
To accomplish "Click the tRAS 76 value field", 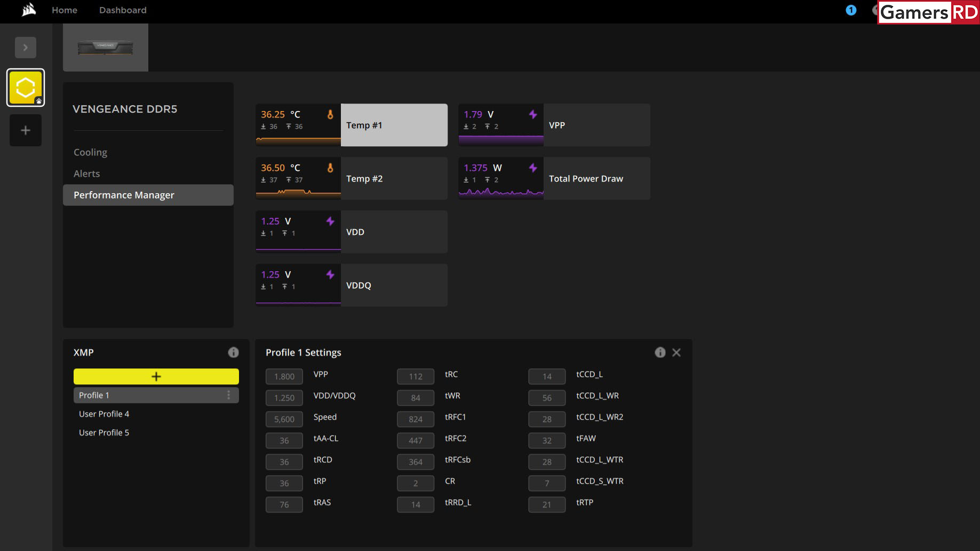I will point(284,505).
